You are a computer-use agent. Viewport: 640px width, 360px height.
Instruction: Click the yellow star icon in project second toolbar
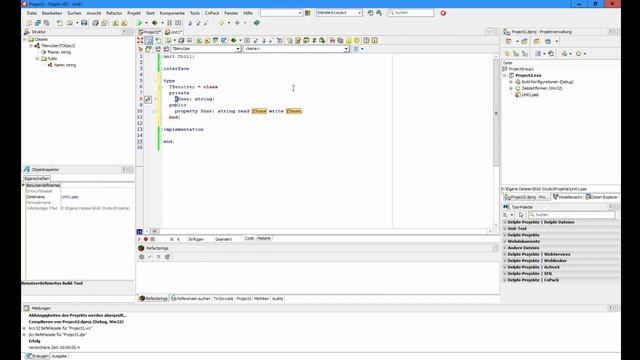pos(507,53)
